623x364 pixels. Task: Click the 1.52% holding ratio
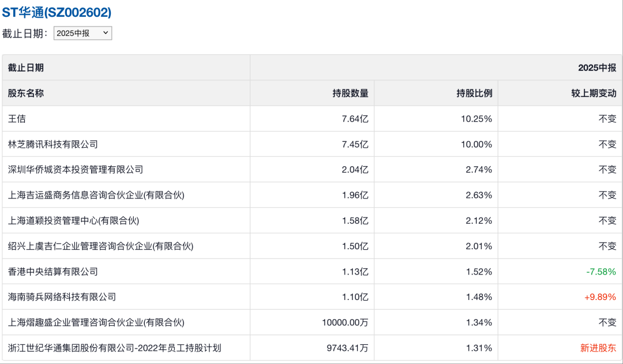tap(479, 272)
